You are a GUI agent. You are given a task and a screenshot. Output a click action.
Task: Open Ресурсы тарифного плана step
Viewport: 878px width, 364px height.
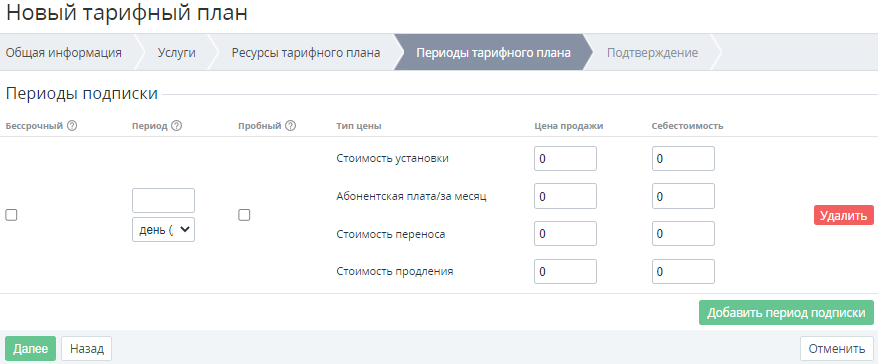tap(306, 53)
